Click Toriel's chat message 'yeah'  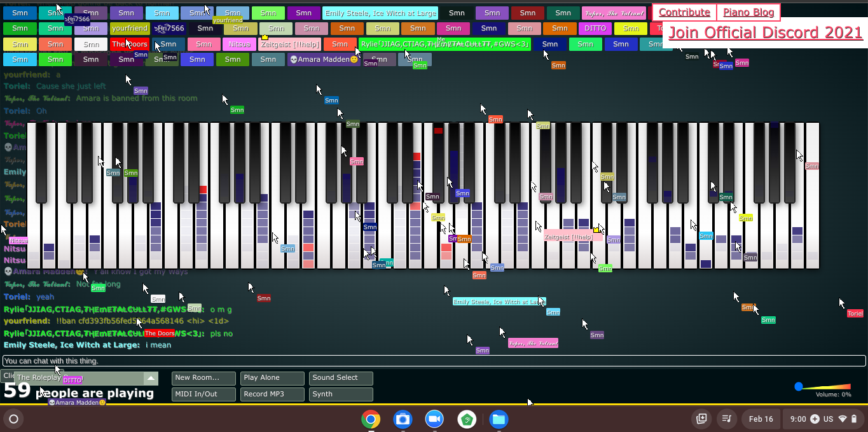pos(45,296)
